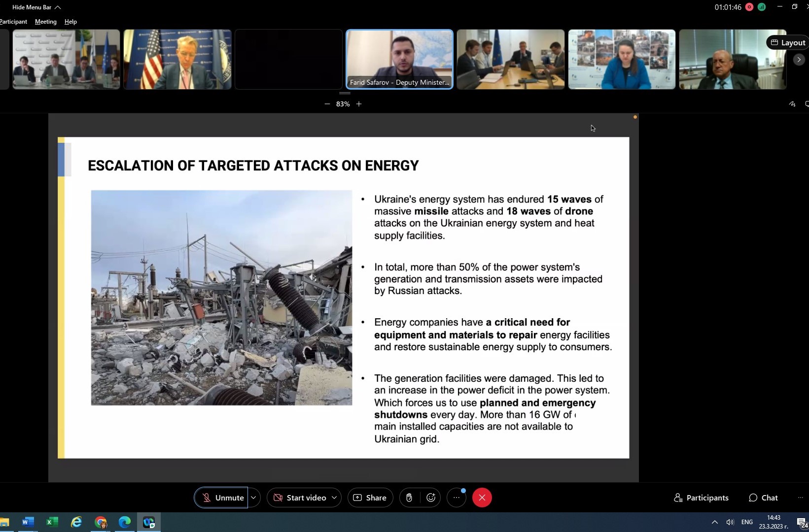Open the Participants panel
This screenshot has height=532, width=809.
click(701, 498)
